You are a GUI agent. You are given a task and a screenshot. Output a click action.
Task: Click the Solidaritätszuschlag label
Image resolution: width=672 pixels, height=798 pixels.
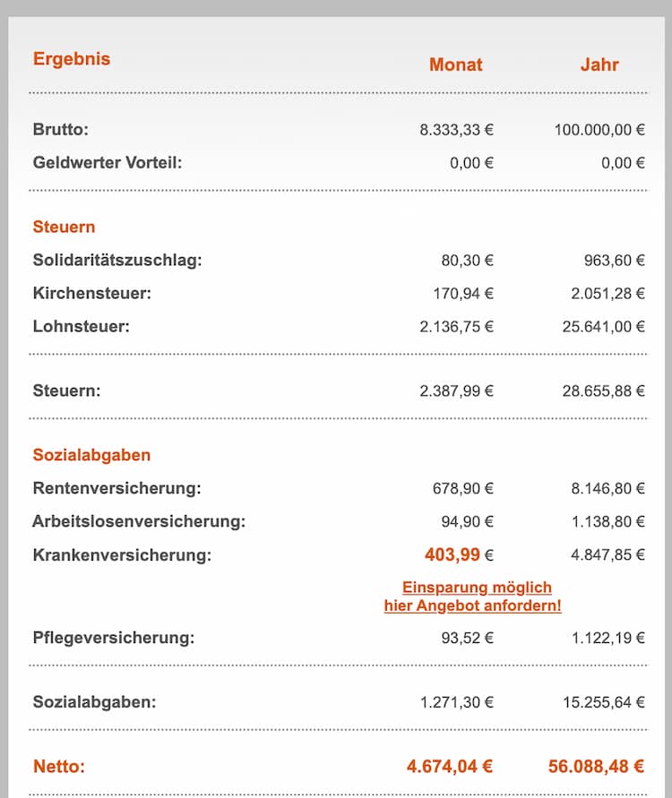(117, 261)
